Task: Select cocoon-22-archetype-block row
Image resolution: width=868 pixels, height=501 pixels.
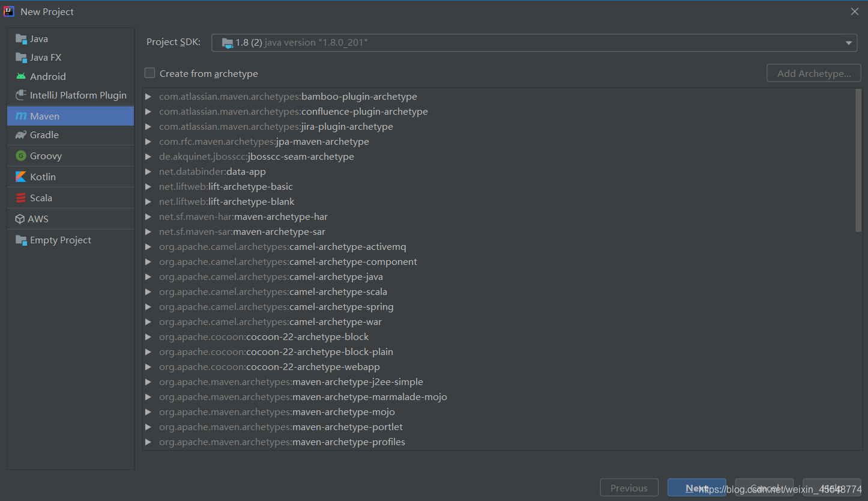Action: [x=499, y=337]
